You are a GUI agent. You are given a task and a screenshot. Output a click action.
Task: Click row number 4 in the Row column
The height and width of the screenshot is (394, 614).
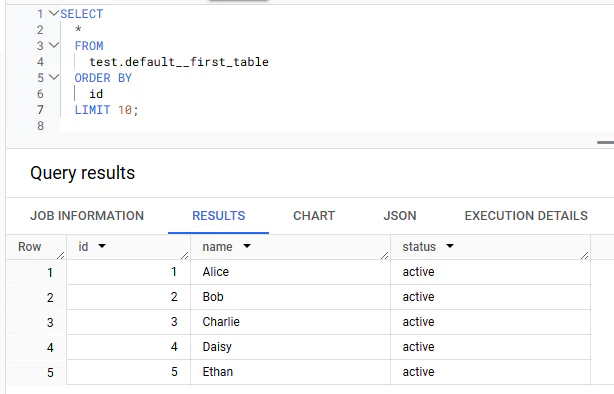pos(50,347)
